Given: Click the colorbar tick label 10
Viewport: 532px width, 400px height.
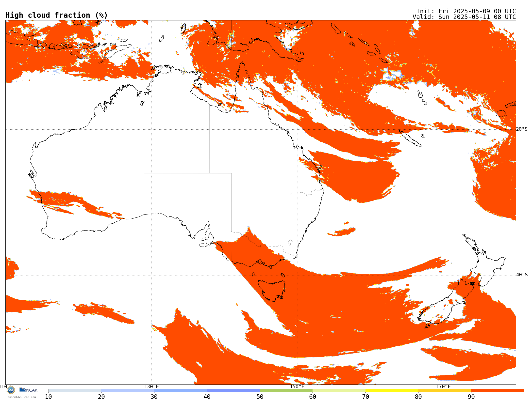Looking at the screenshot, I should [49, 397].
